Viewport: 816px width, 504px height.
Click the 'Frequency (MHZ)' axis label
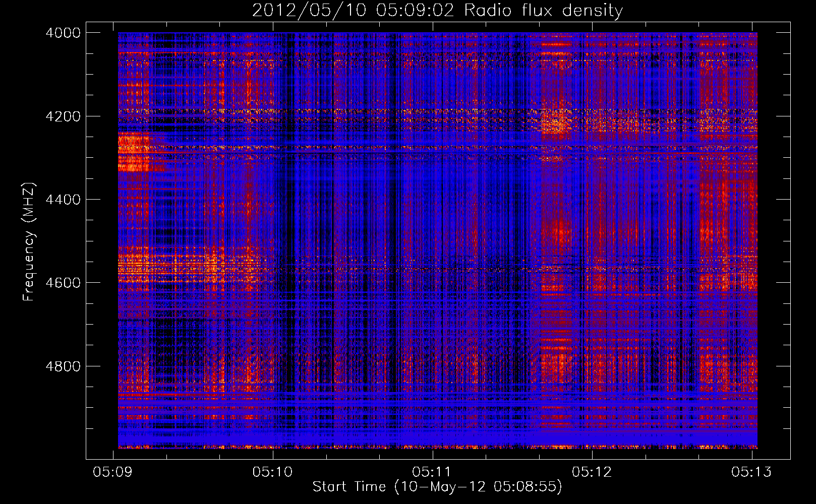point(29,241)
